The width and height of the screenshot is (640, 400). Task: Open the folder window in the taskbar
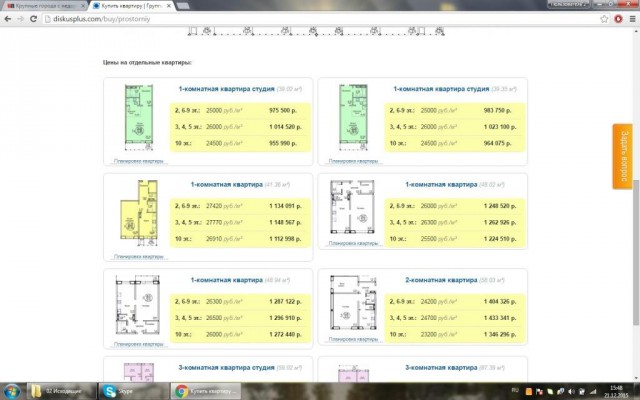62,391
